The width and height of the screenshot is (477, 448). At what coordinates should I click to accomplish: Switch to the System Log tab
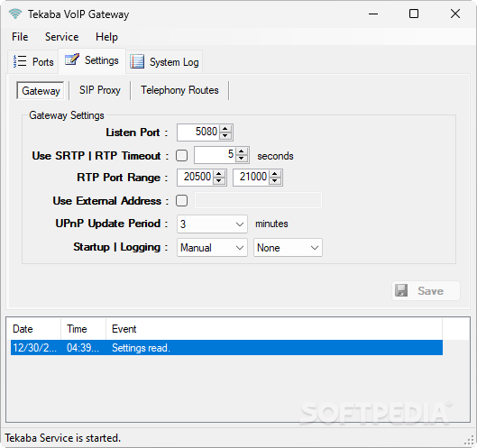point(164,62)
